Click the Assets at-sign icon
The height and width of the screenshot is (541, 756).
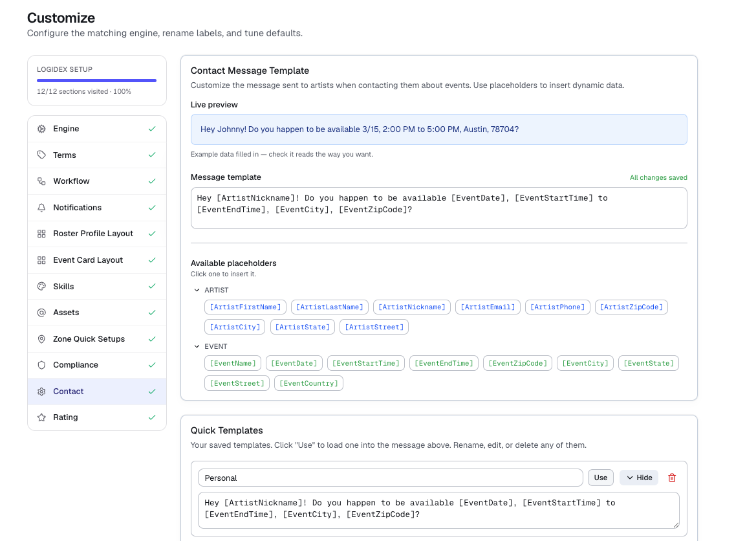click(x=41, y=313)
